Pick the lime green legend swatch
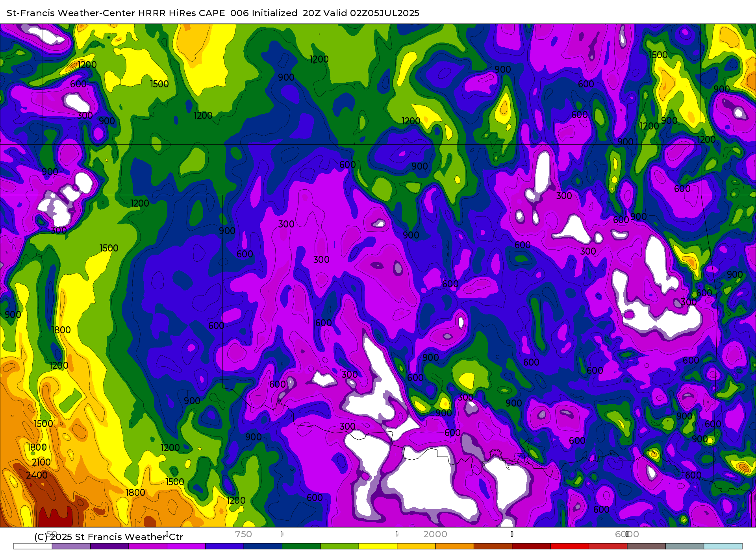756x551 pixels. (x=340, y=546)
